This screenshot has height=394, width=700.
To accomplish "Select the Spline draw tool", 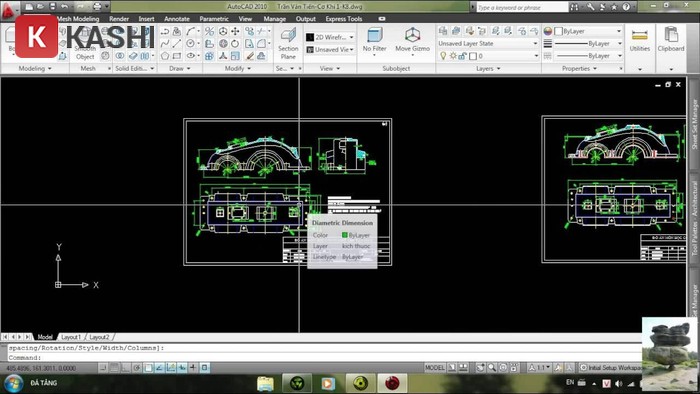I will pyautogui.click(x=165, y=43).
